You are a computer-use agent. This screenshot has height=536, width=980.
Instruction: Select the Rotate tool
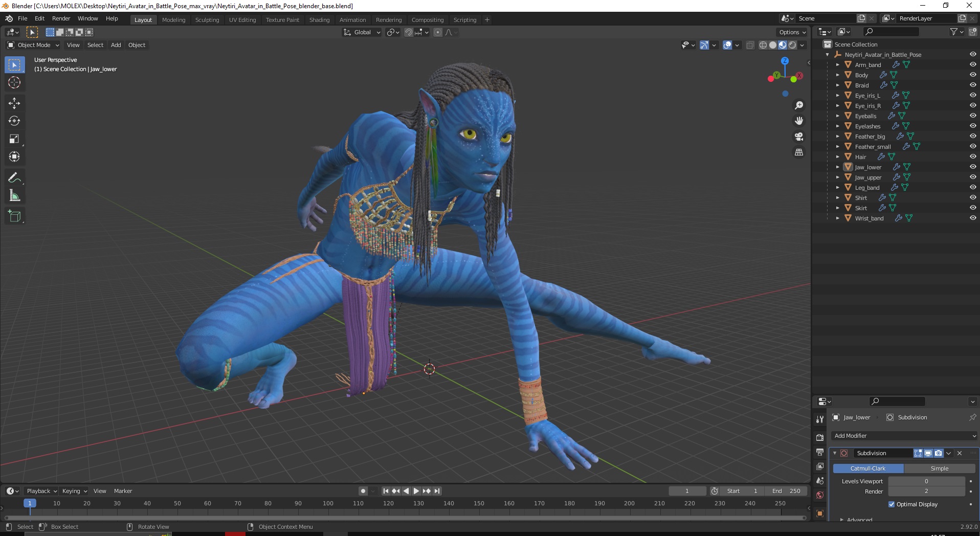[x=14, y=121]
